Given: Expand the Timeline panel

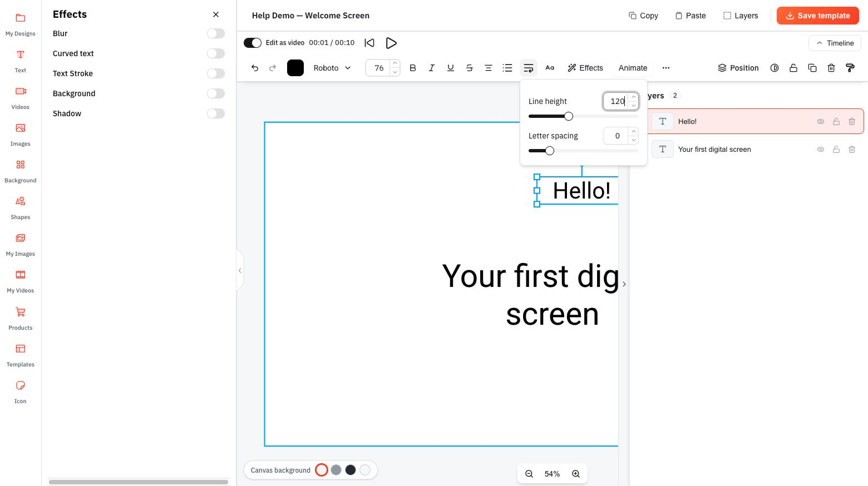Looking at the screenshot, I should pyautogui.click(x=835, y=43).
